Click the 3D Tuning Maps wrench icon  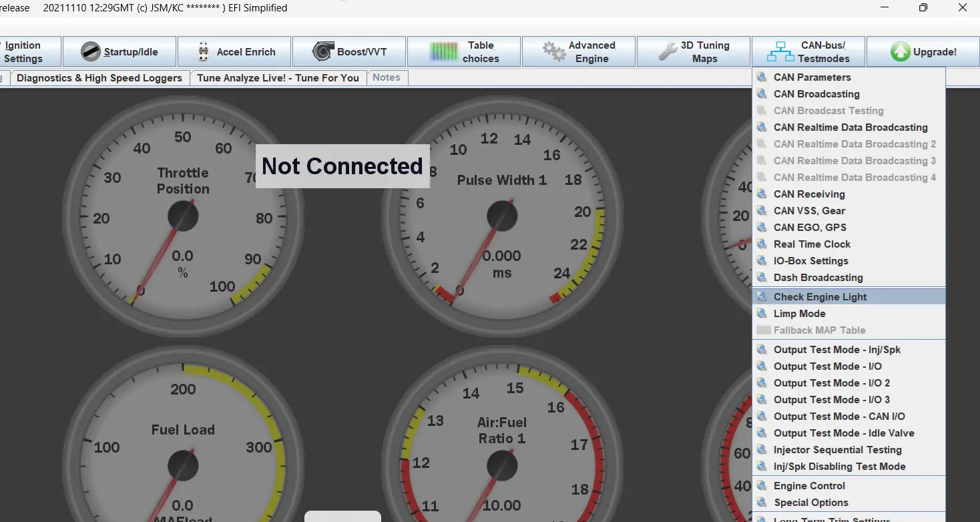668,51
